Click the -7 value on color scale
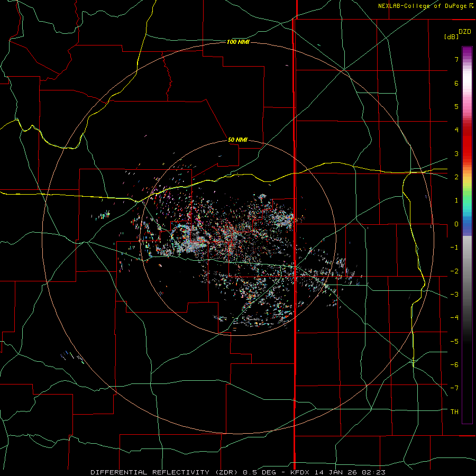The image size is (476, 476). point(454,388)
